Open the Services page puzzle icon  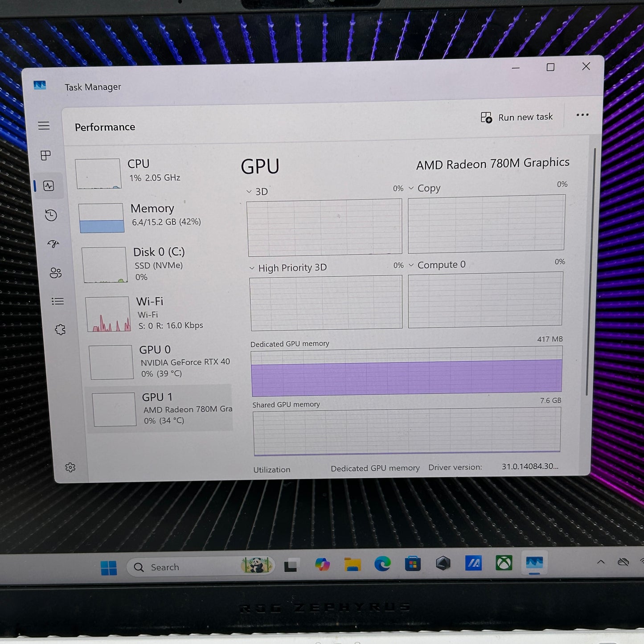(x=60, y=330)
